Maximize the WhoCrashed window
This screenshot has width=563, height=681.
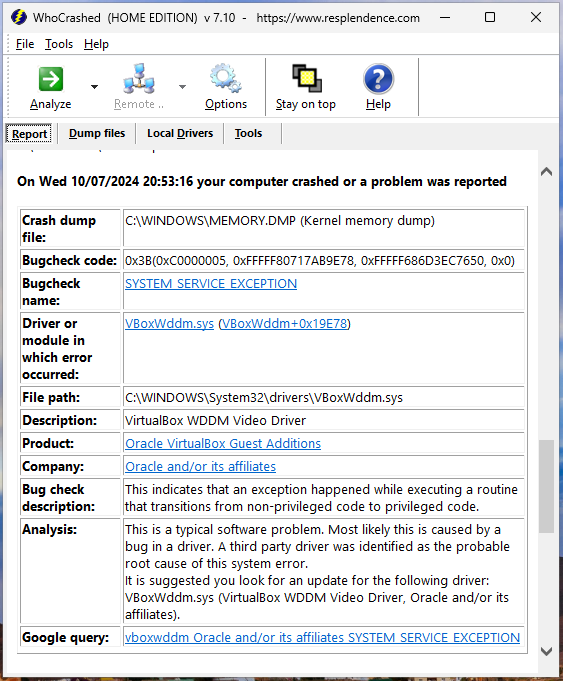[x=490, y=17]
